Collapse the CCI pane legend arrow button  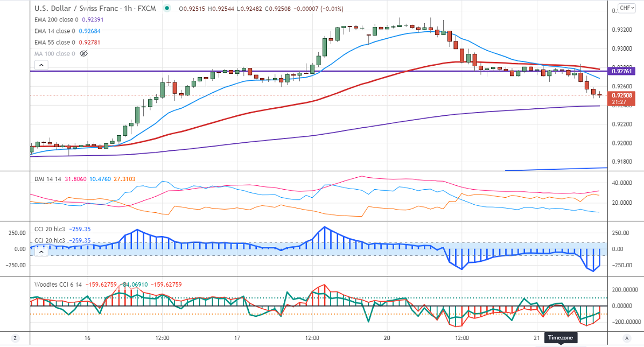coord(41,252)
